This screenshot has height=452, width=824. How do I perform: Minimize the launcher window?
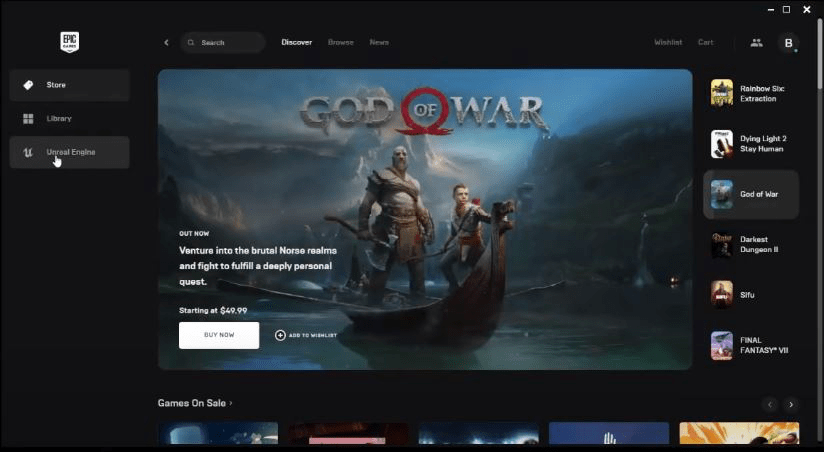coord(770,9)
